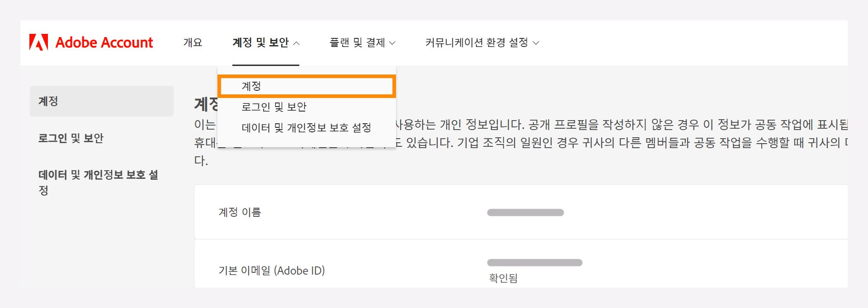This screenshot has height=308, width=868.
Task: Select the 계정 및 보안 navigation tab
Action: tap(261, 42)
